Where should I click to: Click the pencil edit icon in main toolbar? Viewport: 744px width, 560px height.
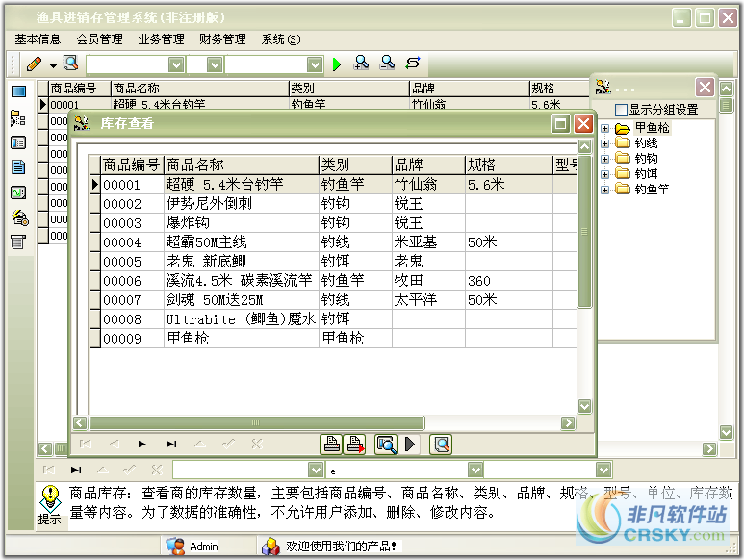35,64
